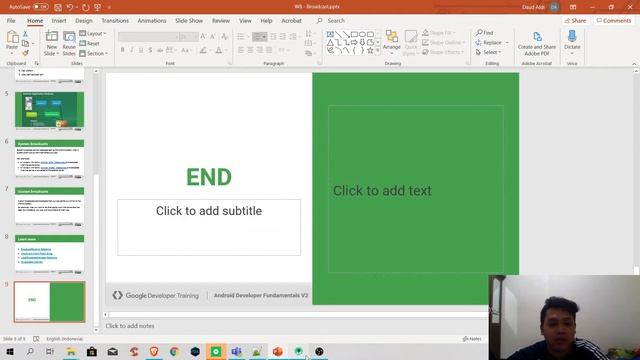Viewport: 640px width, 360px height.
Task: Click the Share button
Action: pyautogui.click(x=576, y=20)
